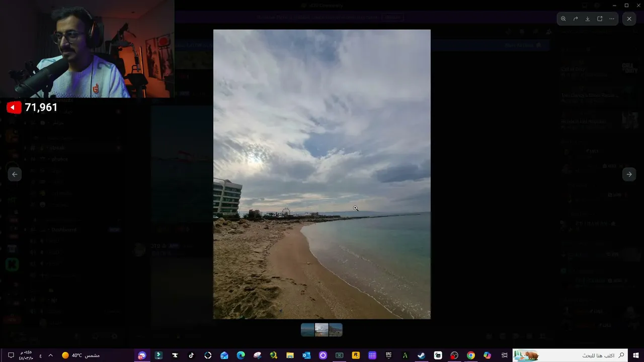
Task: Open Google Chrome from the taskbar
Action: coord(470,355)
